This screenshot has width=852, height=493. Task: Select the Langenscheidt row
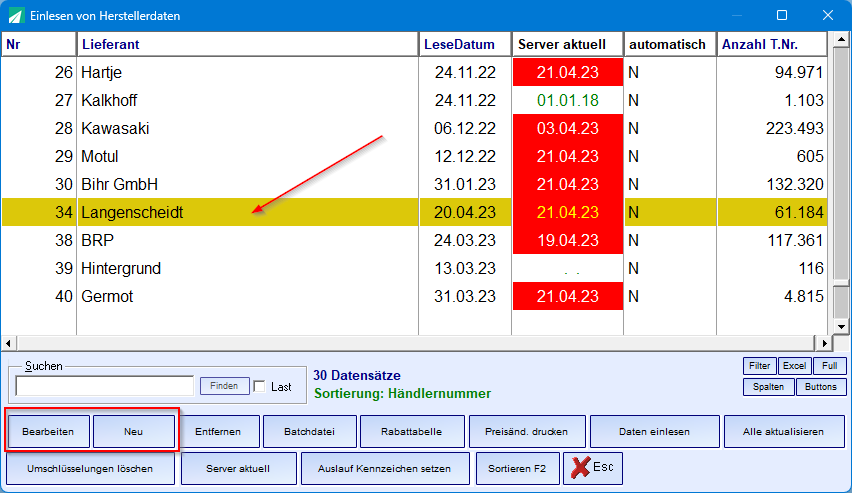(x=415, y=212)
